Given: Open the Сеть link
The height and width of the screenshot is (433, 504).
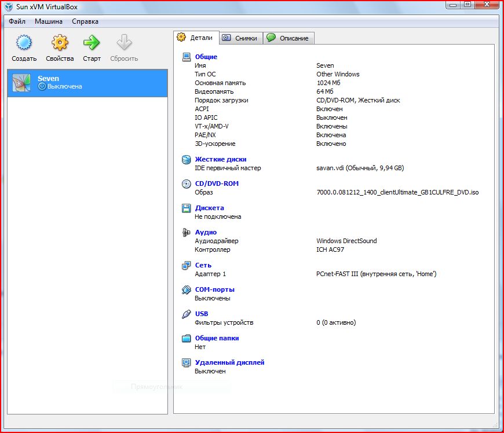Looking at the screenshot, I should click(203, 265).
